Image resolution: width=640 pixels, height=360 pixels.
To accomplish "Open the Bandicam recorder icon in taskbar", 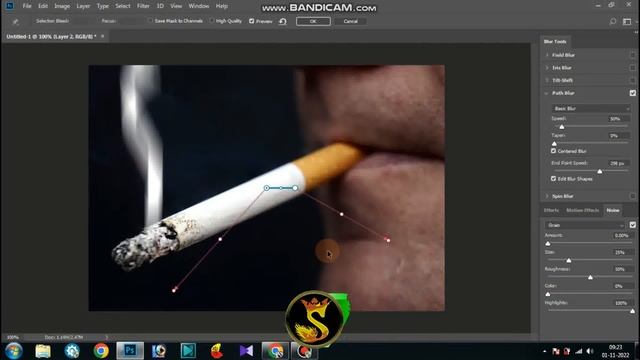I will coord(304,351).
